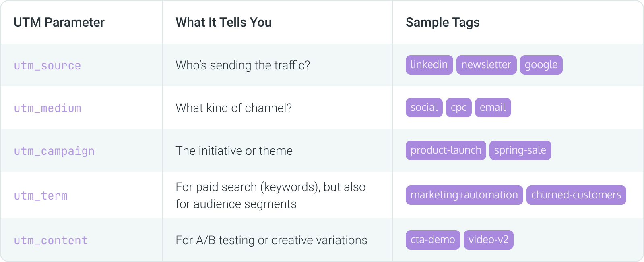Click the utm_source parameter code

47,65
